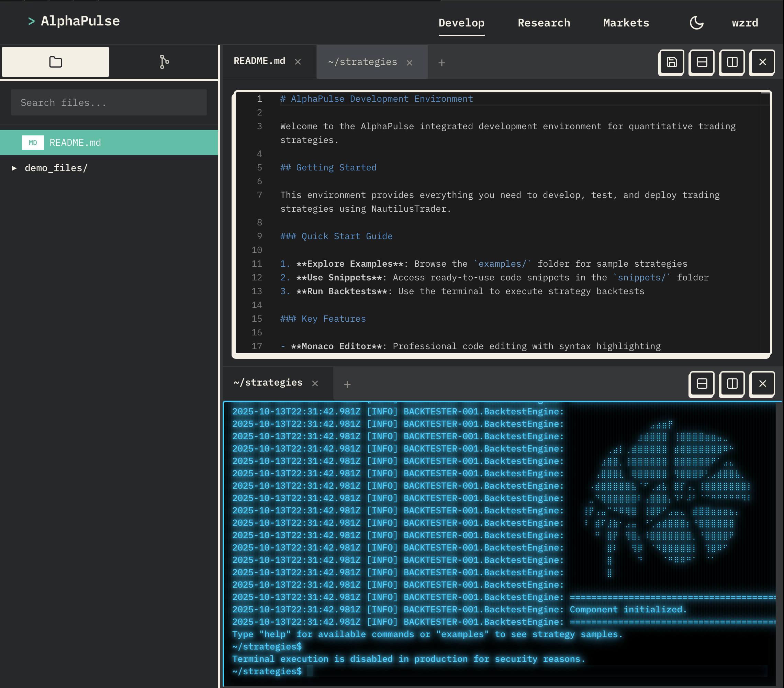784x688 pixels.
Task: Add a new terminal tab with plus
Action: pos(347,385)
